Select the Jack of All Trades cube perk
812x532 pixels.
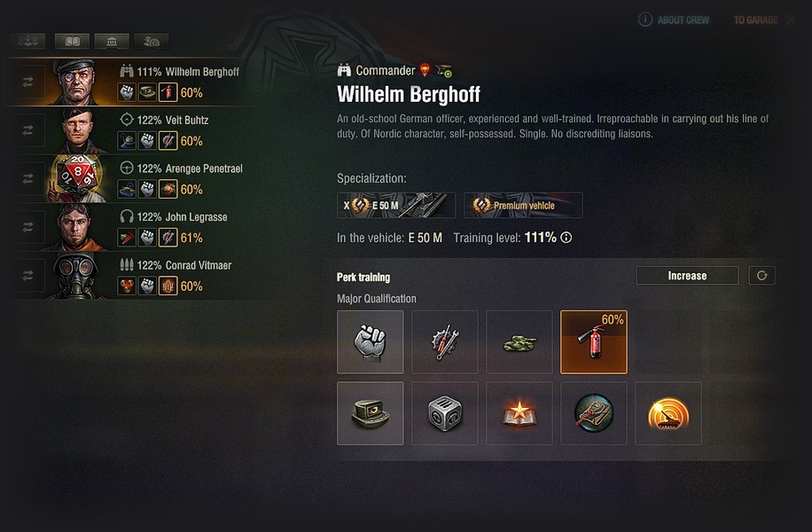point(444,413)
